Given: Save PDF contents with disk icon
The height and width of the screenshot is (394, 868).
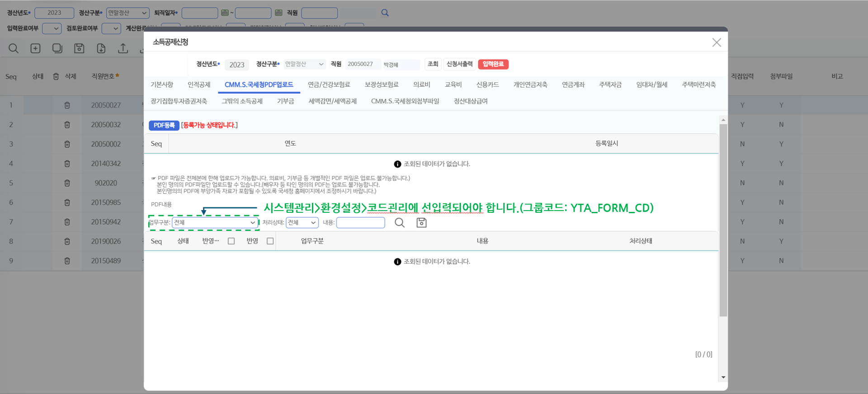Looking at the screenshot, I should point(421,222).
